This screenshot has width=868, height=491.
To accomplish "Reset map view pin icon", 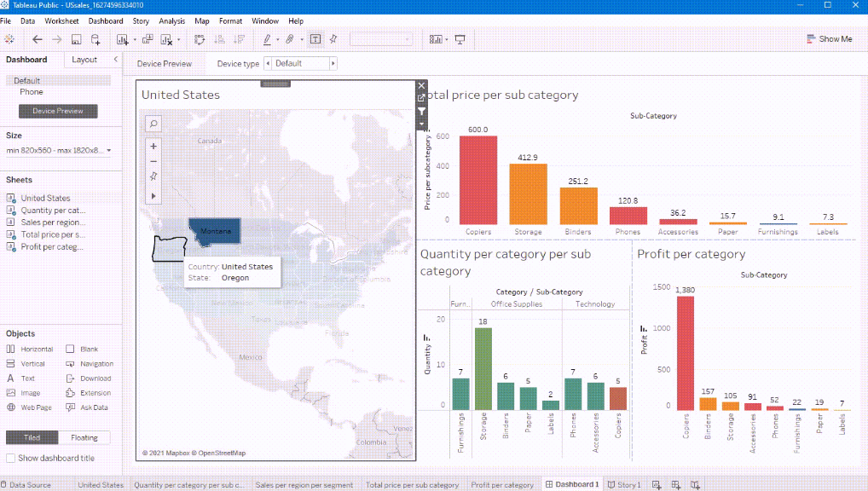I will click(x=153, y=176).
